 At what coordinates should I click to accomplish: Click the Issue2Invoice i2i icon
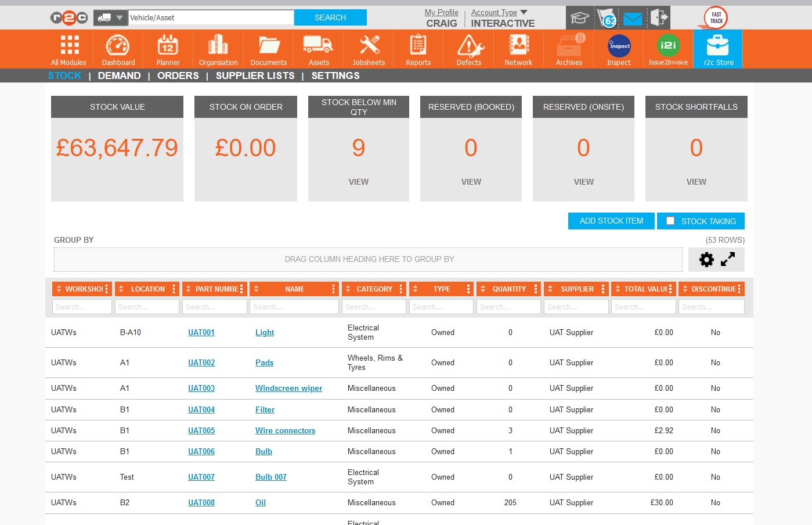click(x=668, y=46)
